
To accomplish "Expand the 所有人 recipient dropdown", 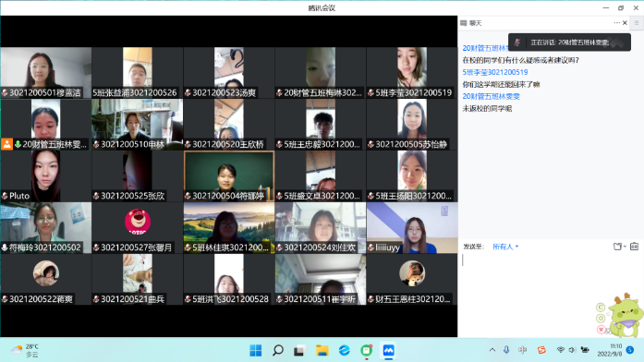I will coord(505,247).
